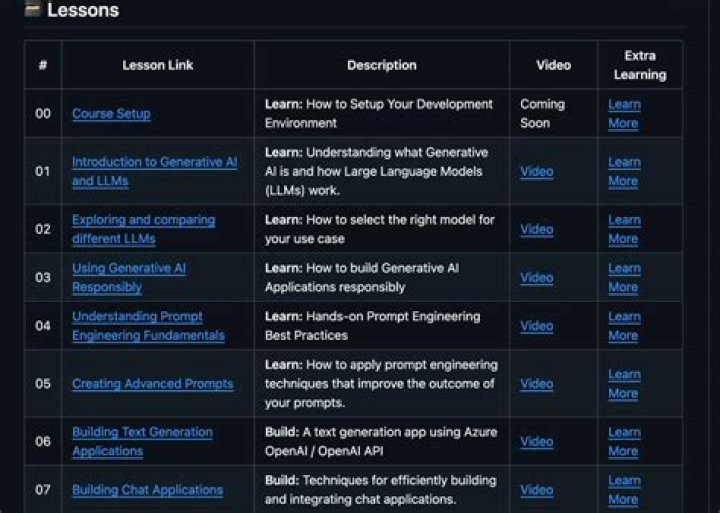This screenshot has height=513, width=720.
Task: Watch the Video for lesson 02
Action: [536, 229]
